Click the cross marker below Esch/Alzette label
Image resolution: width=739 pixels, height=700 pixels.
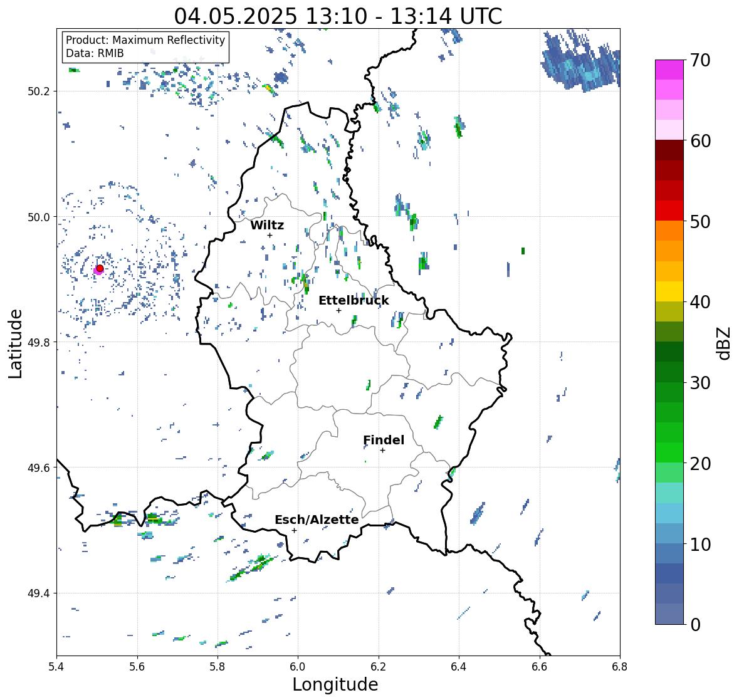click(294, 530)
